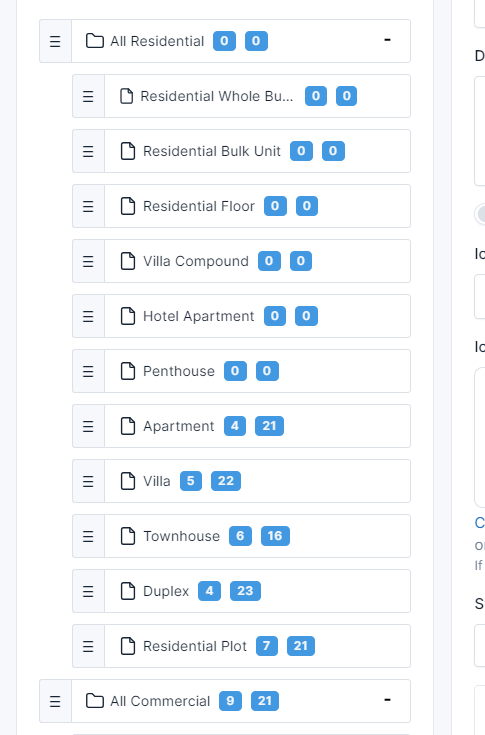
Task: Click the Apartment row's drag handle icon
Action: pos(88,426)
